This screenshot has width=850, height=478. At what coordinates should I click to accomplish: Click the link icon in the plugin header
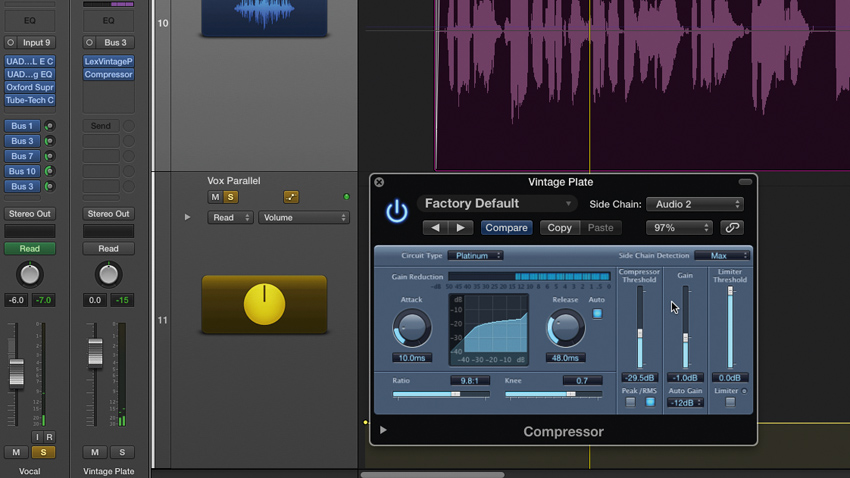coord(732,228)
